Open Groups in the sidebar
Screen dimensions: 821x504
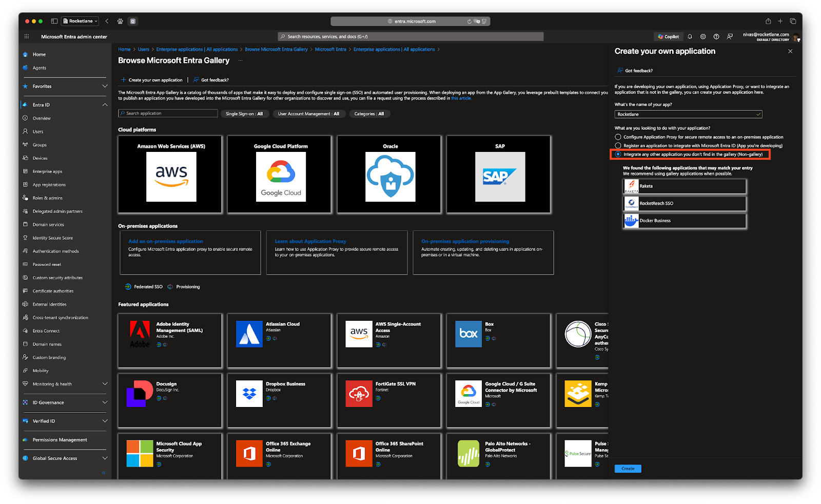click(40, 145)
